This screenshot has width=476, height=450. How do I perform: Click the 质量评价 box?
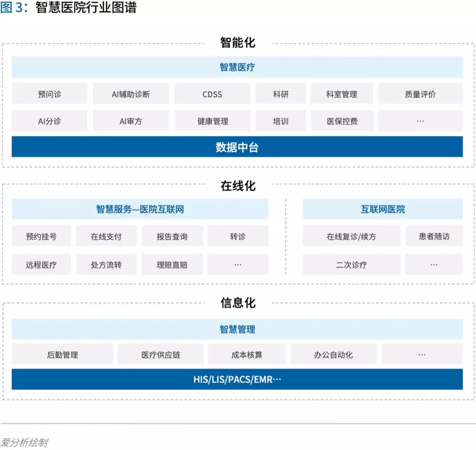click(x=420, y=94)
